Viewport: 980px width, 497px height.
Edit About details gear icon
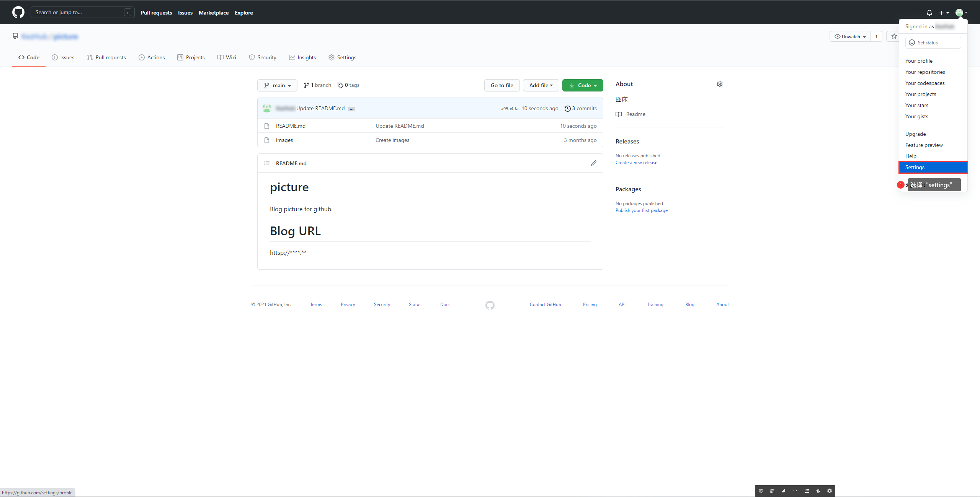720,84
